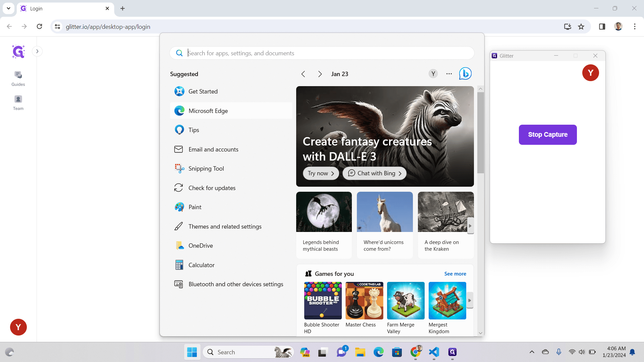Show hidden tray icons chevron
Image resolution: width=644 pixels, height=362 pixels.
click(532, 352)
